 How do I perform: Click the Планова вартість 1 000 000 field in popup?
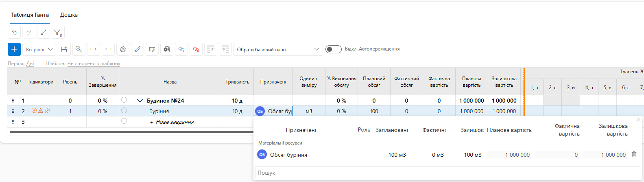[510, 155]
